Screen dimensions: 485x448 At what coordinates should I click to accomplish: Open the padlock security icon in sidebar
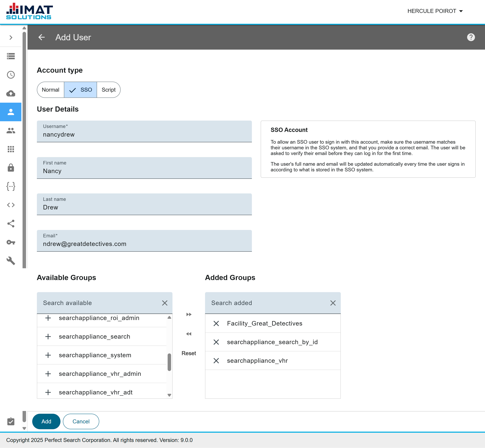pyautogui.click(x=11, y=168)
